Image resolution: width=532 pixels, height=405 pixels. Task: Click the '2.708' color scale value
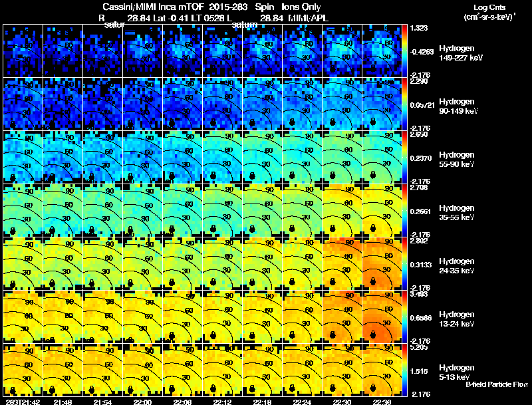[419, 188]
